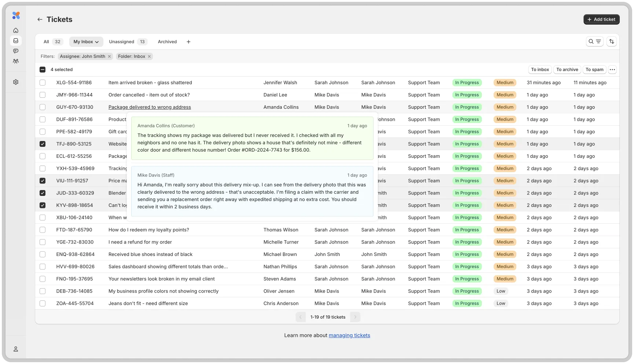Select the Inbox icon in the sidebar
Screen dimensions: 634x364
16,41
